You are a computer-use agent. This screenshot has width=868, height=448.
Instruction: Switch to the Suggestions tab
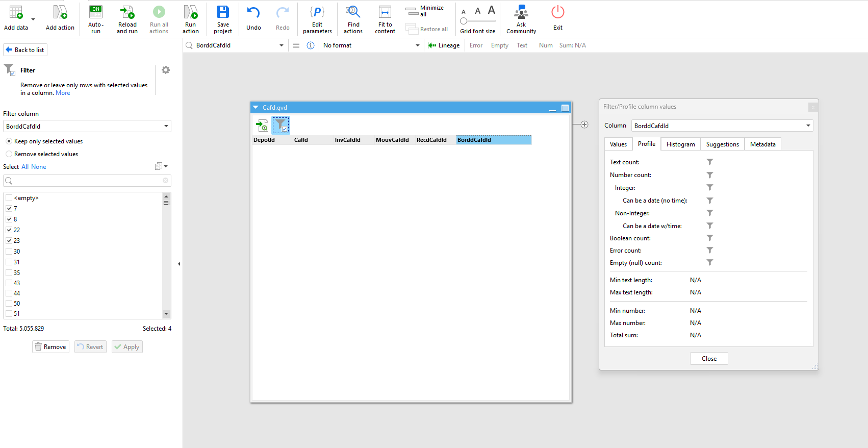click(x=722, y=144)
